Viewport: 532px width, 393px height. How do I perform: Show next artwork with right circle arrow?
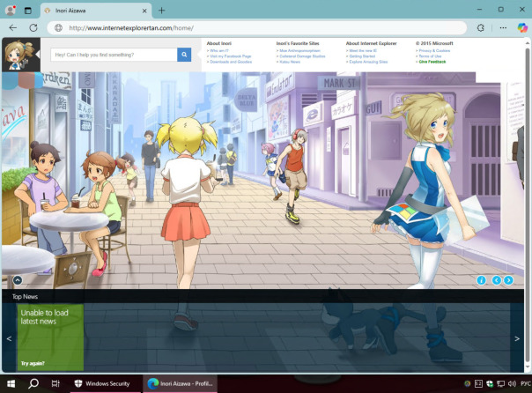pyautogui.click(x=508, y=280)
